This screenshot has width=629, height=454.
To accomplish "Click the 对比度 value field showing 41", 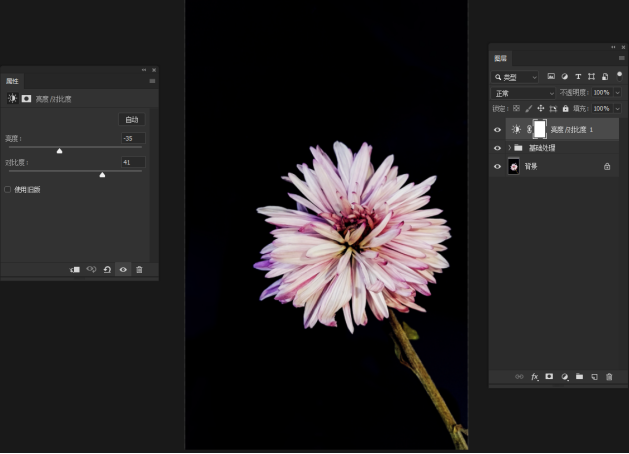I will click(133, 162).
